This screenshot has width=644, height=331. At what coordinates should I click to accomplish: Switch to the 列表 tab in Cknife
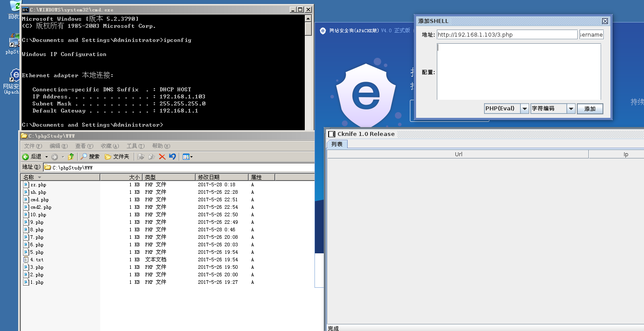(337, 144)
